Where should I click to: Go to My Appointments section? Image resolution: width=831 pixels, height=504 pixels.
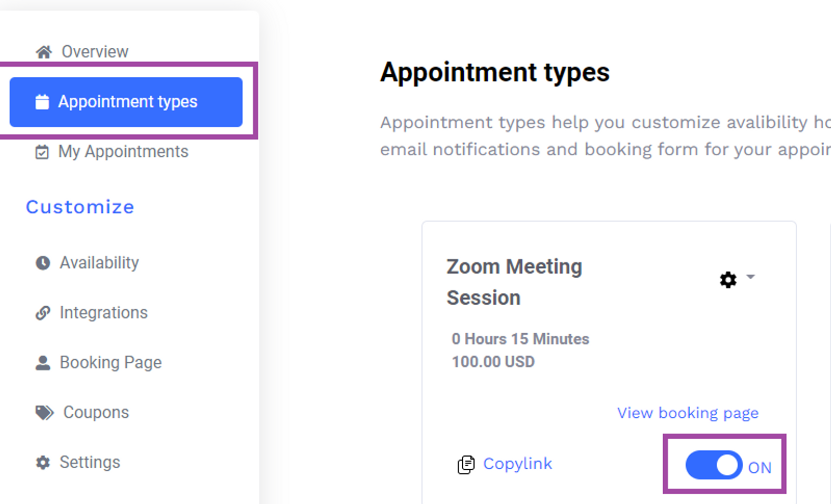click(x=123, y=152)
